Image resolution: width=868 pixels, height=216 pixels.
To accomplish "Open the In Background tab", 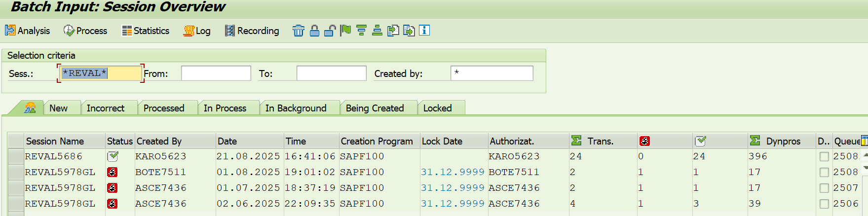I will coord(296,108).
